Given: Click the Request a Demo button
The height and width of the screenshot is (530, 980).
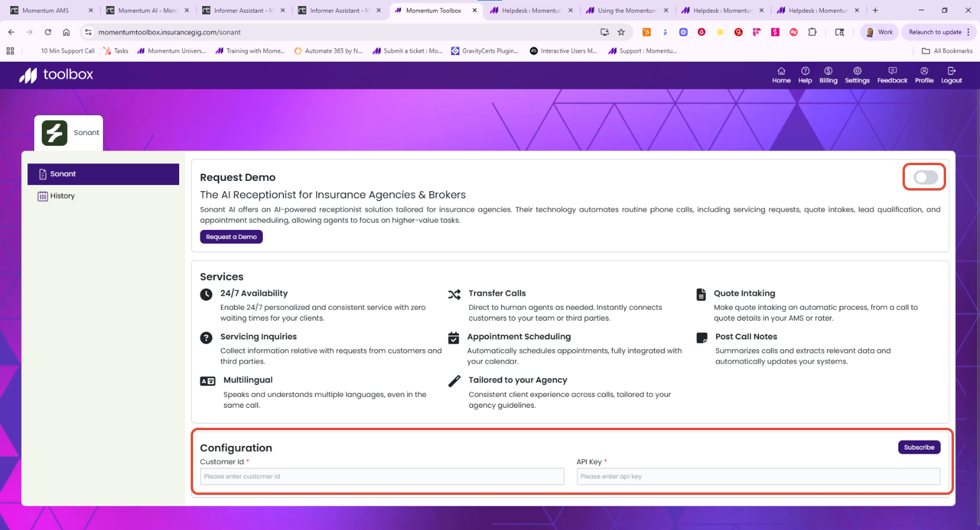Looking at the screenshot, I should click(231, 237).
